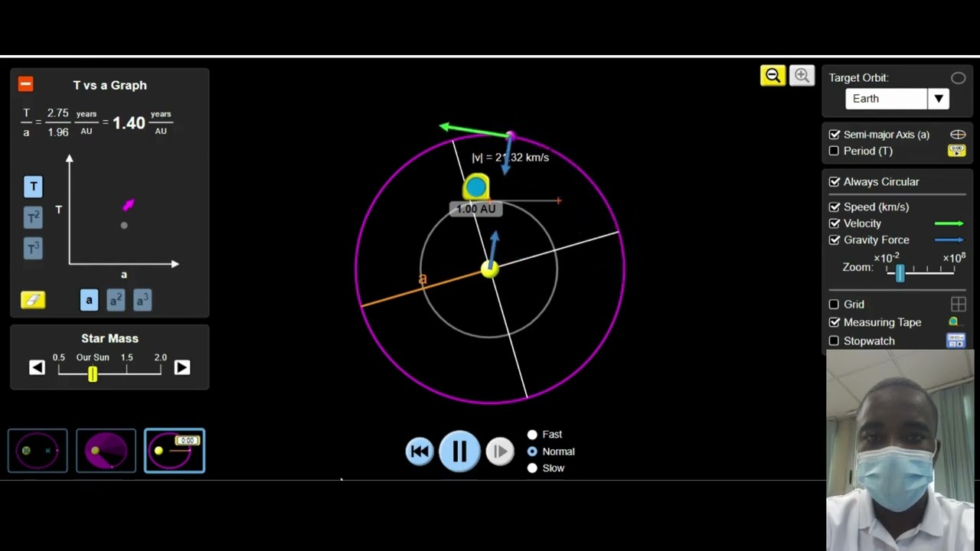Click the Star Mass slider handle

[x=93, y=373]
